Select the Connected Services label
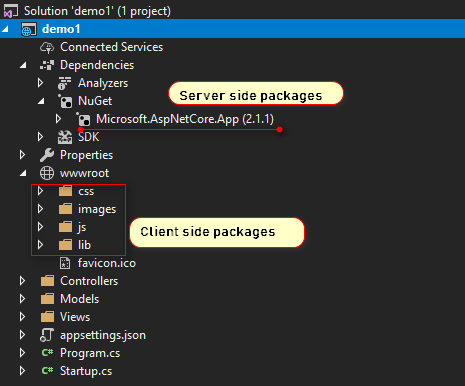This screenshot has width=465, height=386. [x=112, y=47]
